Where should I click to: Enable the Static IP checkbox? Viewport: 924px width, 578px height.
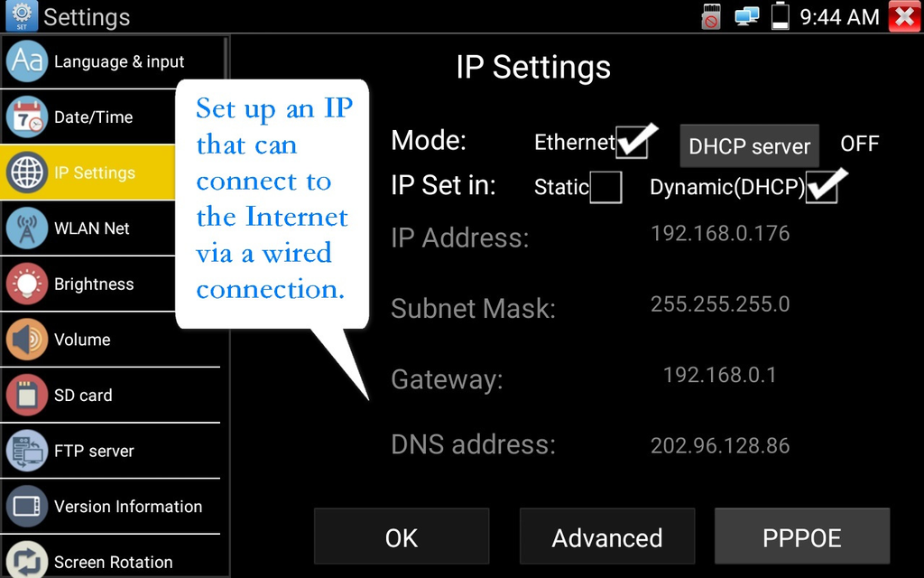605,187
